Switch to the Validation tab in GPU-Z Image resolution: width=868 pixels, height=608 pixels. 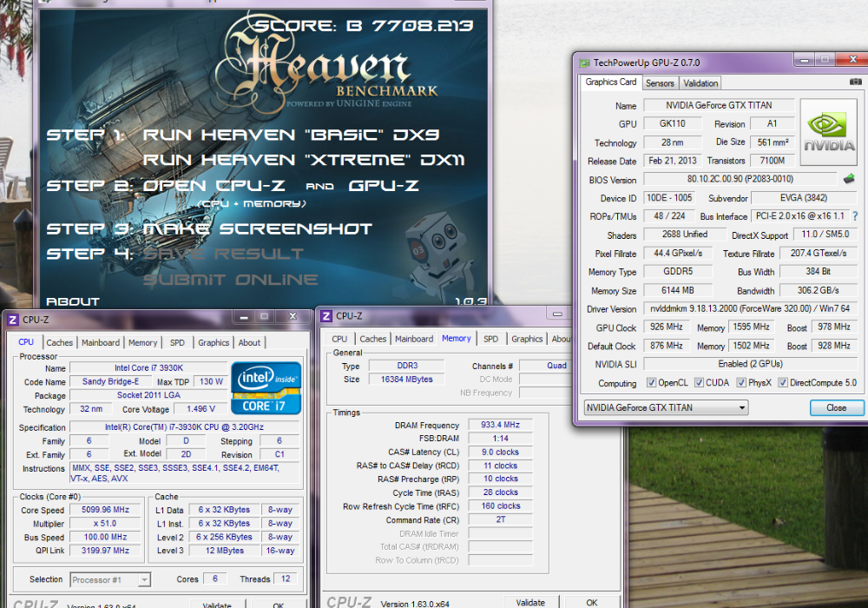700,83
